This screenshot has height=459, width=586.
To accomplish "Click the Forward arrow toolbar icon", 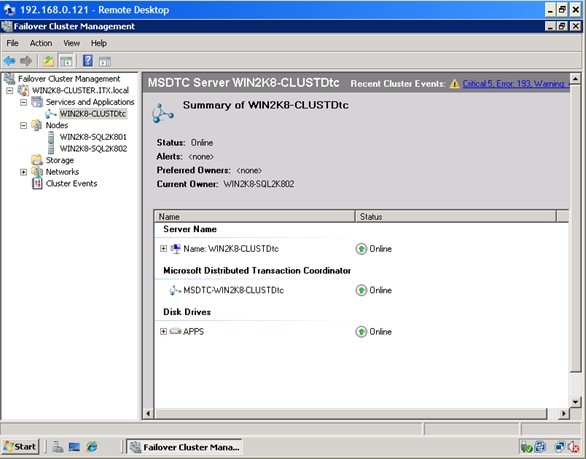I will pos(26,61).
